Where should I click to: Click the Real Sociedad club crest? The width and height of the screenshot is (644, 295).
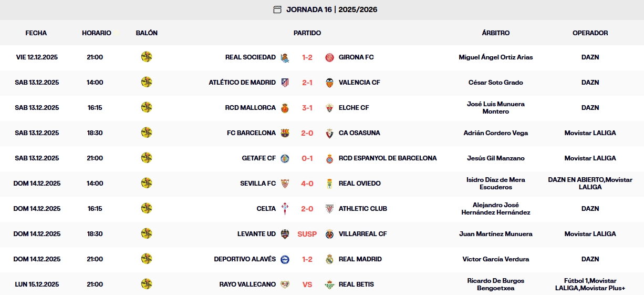coord(285,57)
